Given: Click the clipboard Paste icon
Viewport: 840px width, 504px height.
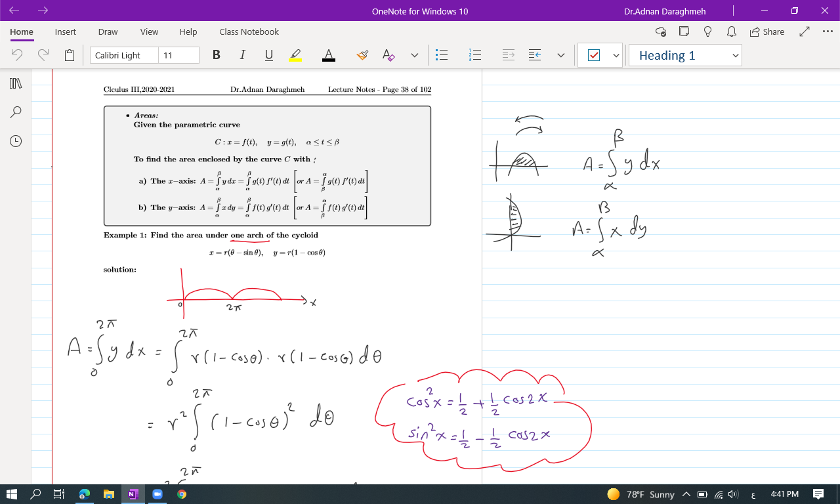Looking at the screenshot, I should pyautogui.click(x=70, y=55).
